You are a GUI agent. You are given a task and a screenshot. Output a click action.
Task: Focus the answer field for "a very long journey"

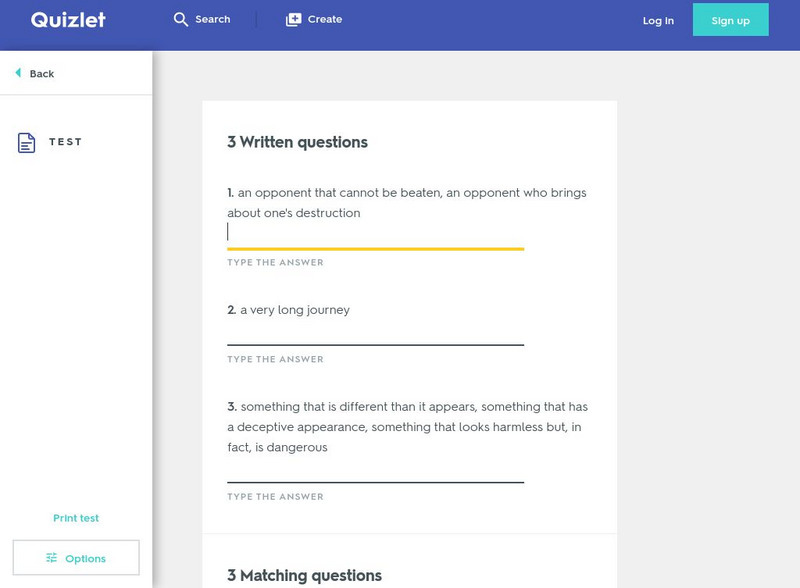375,334
